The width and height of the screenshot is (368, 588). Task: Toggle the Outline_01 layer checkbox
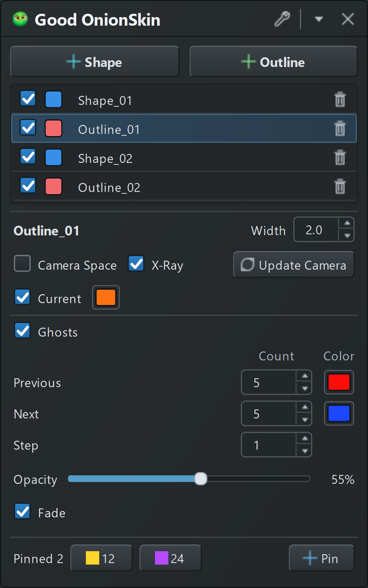(x=28, y=128)
